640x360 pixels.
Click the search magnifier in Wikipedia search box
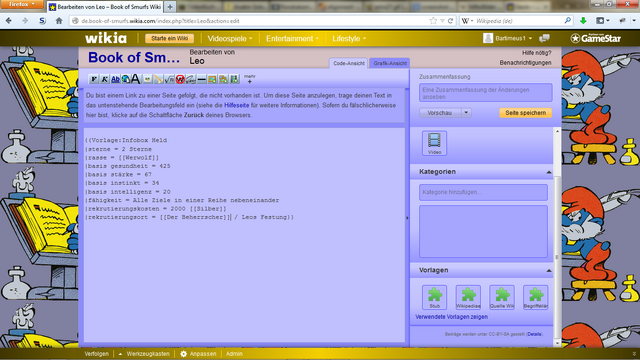tap(567, 21)
